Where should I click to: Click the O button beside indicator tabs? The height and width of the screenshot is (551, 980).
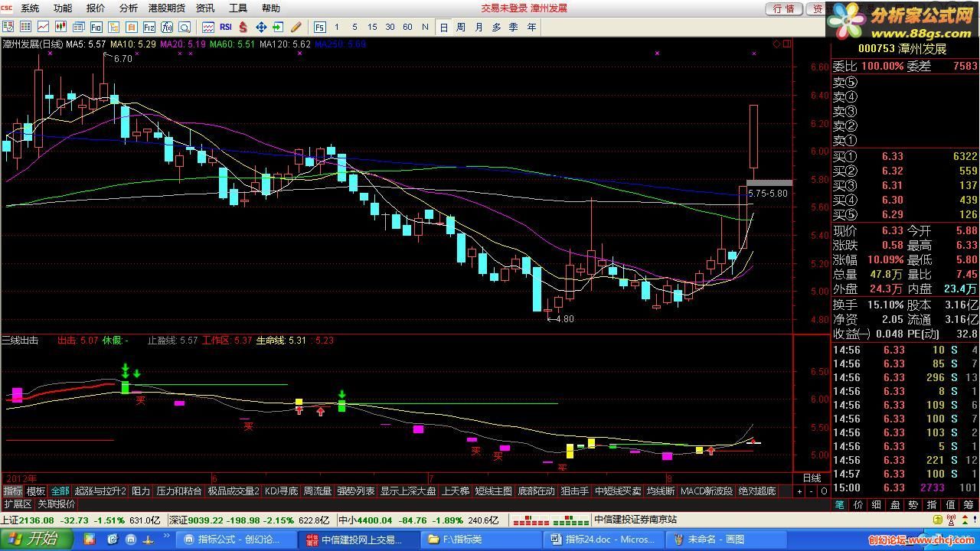click(x=824, y=491)
